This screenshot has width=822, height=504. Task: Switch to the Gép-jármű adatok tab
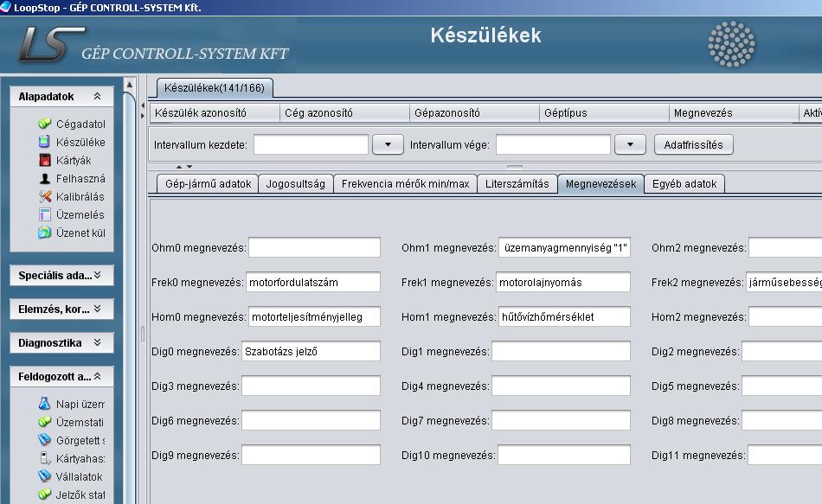pyautogui.click(x=208, y=184)
